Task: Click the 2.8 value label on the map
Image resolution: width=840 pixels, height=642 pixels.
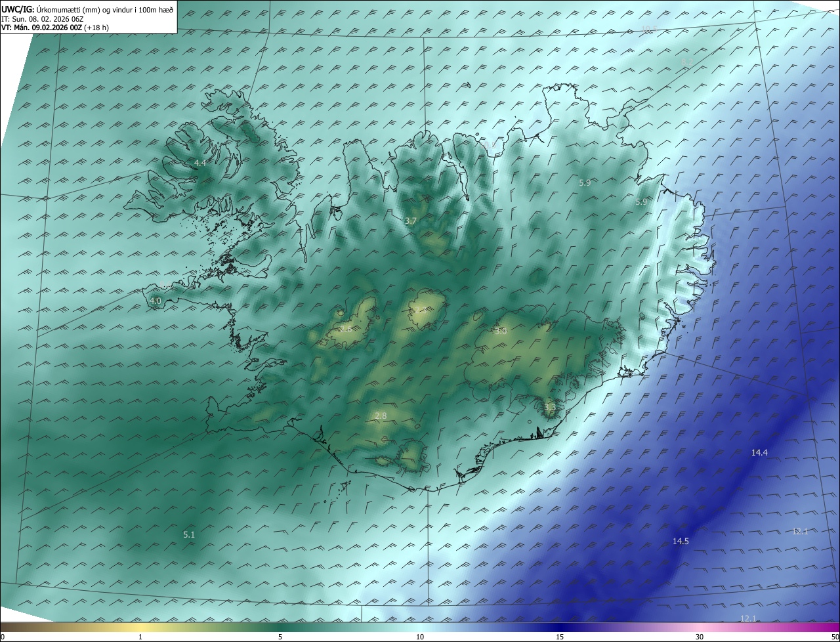Action: coord(381,416)
